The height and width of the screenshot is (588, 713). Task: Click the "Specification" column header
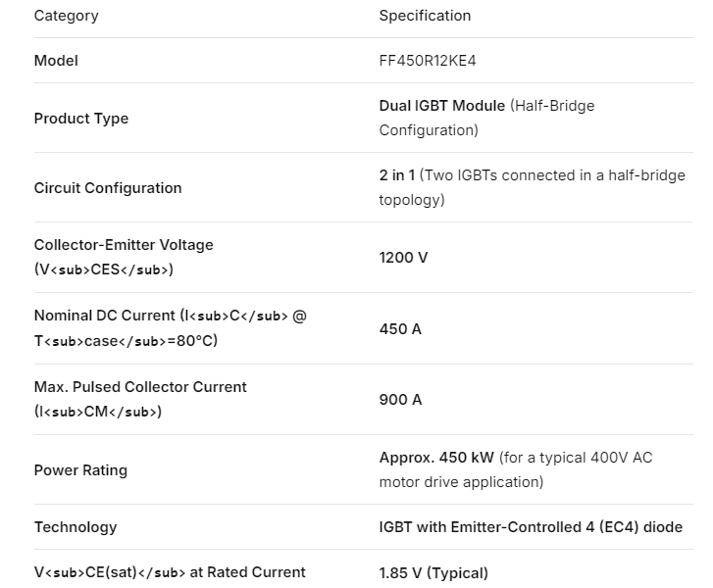pos(425,16)
